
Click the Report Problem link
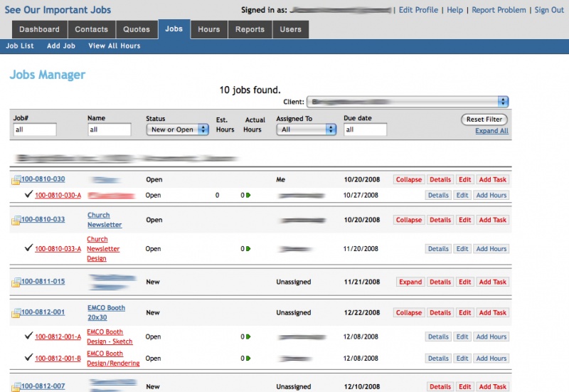(499, 10)
